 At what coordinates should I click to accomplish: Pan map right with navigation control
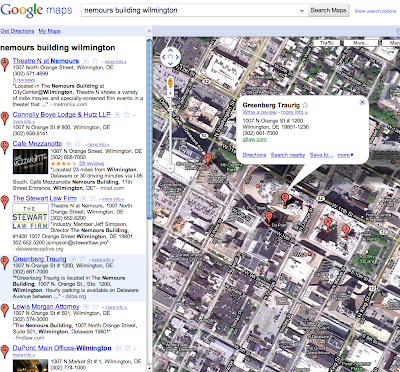click(177, 57)
